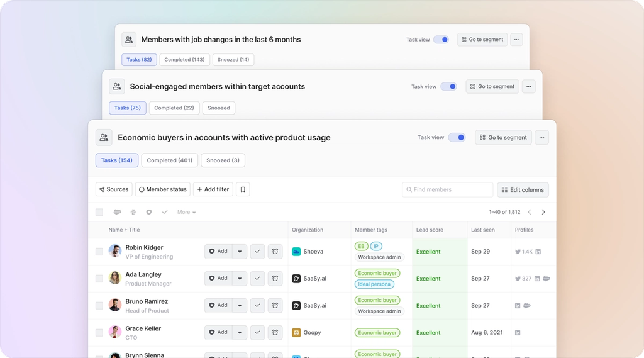
Task: Snooze Bruno Ramirez's task with alarm icon
Action: 275,305
